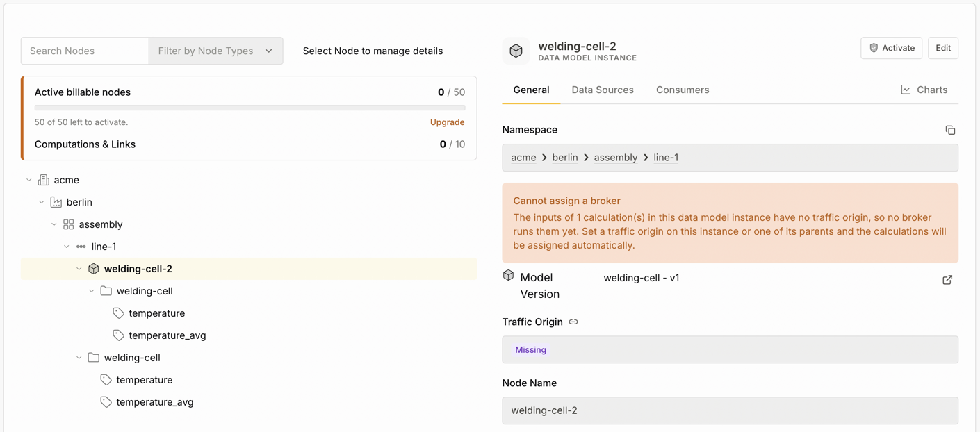Click the folder icon of the lower welding-cell

pyautogui.click(x=94, y=358)
